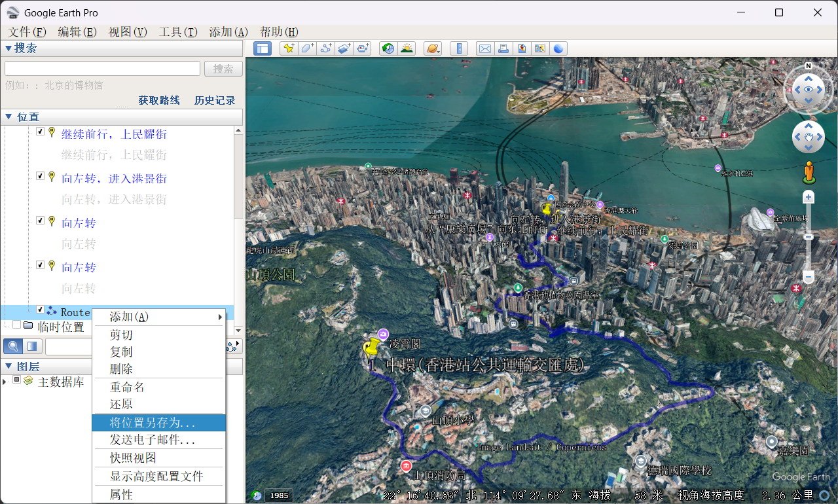Open the 编辑(E) menu
Screen dimensions: 838x504
(x=77, y=31)
